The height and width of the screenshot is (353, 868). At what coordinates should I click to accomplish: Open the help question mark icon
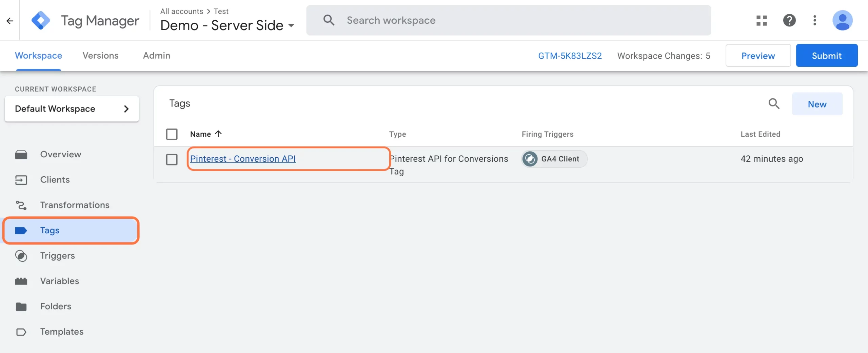click(789, 20)
